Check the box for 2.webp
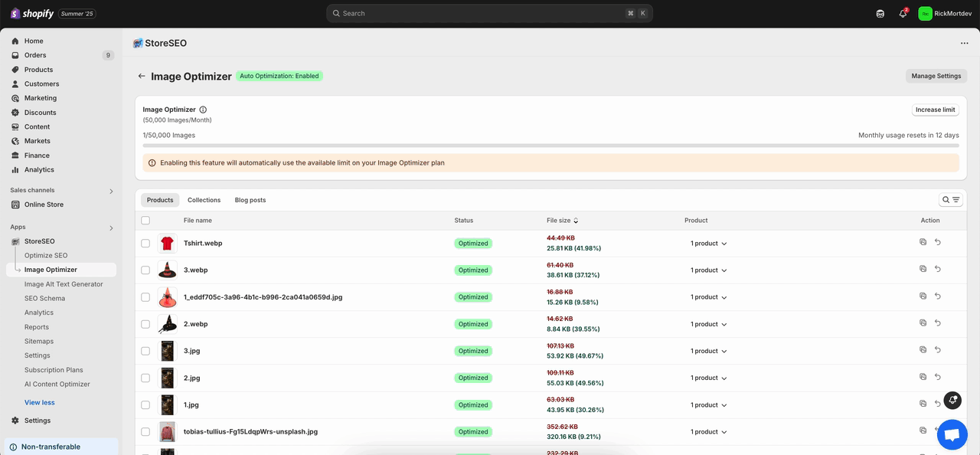 (x=145, y=324)
